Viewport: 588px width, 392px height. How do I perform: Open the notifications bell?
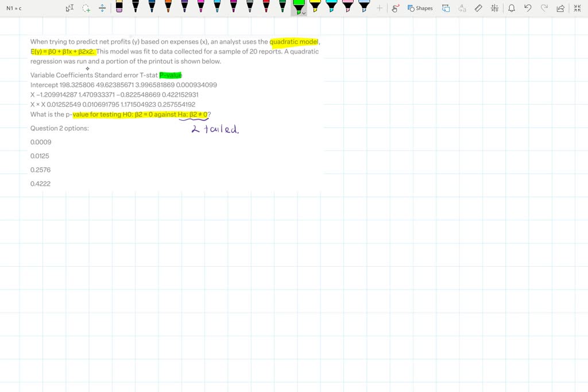(x=512, y=8)
